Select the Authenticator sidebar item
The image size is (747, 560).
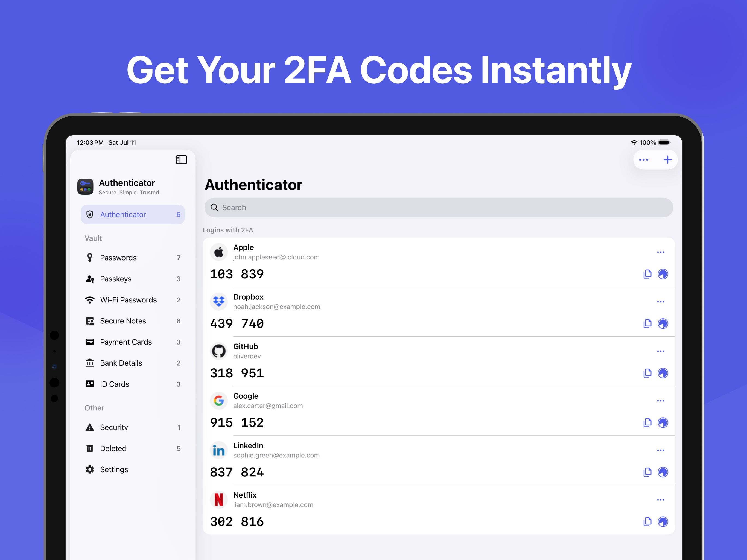133,214
